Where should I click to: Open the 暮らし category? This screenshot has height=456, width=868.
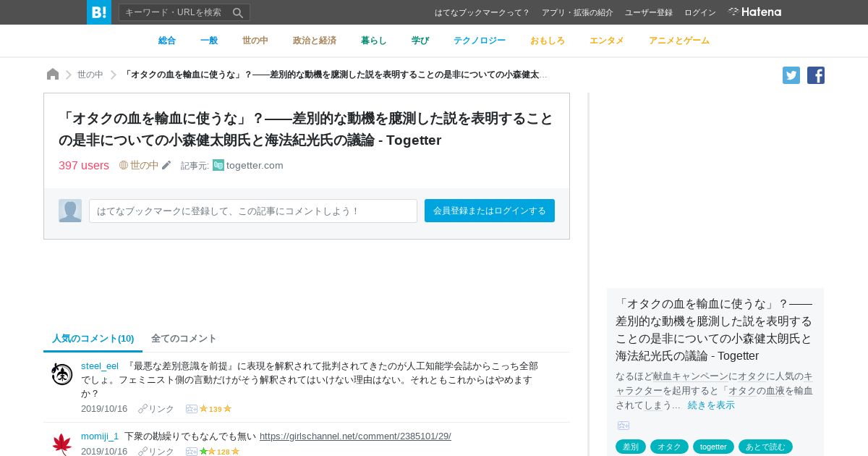tap(374, 41)
